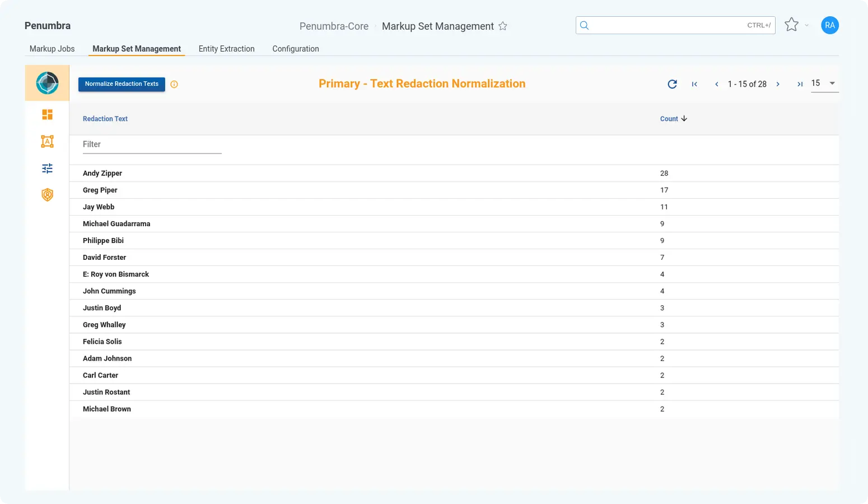Image resolution: width=868 pixels, height=504 pixels.
Task: Open the dashboard grid icon in sidebar
Action: (47, 115)
